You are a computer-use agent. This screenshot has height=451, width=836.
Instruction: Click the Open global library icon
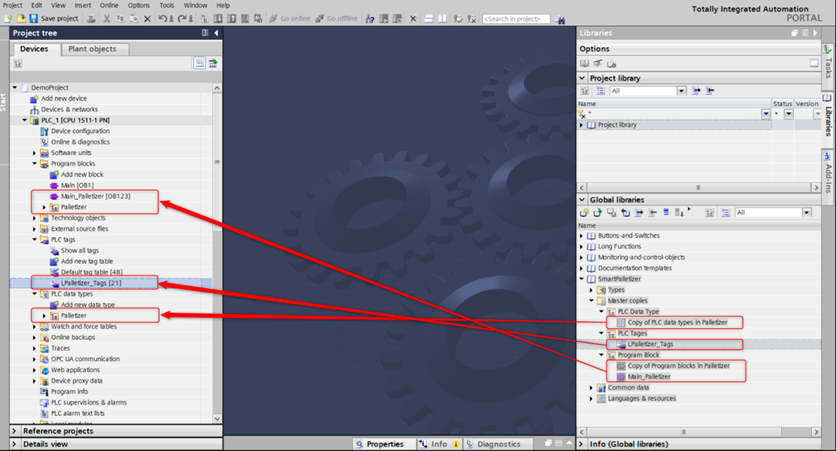click(x=598, y=213)
